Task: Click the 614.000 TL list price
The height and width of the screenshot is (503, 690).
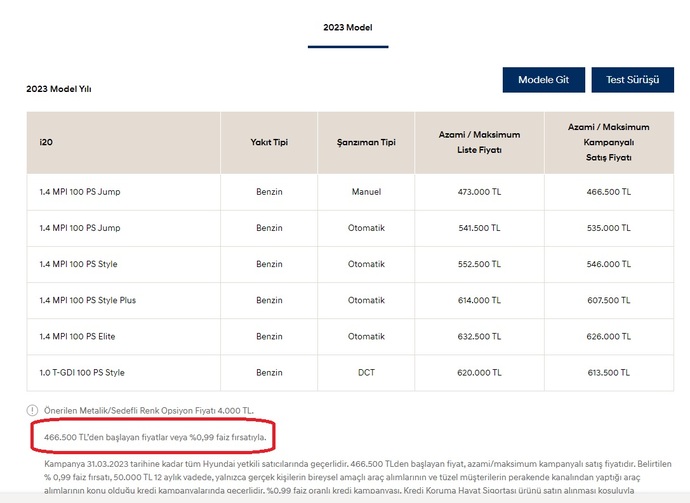Action: pos(479,300)
